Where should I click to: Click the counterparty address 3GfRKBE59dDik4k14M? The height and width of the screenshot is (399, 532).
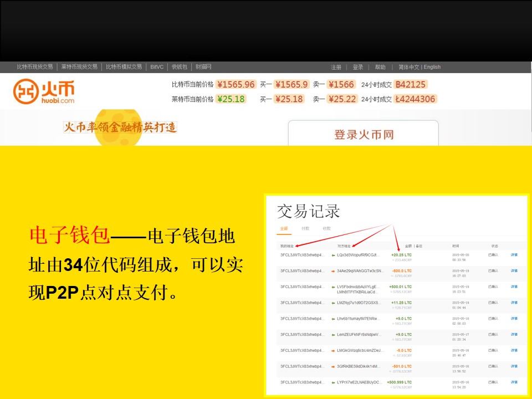tap(359, 366)
